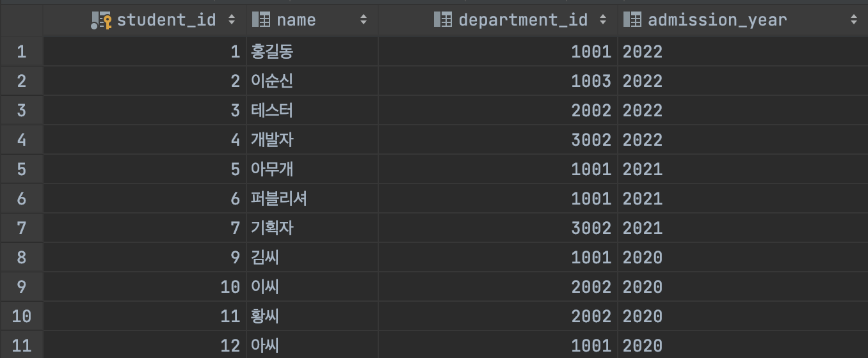Click the name cell 이순신
Viewport: 868px width, 358px height.
click(x=312, y=81)
